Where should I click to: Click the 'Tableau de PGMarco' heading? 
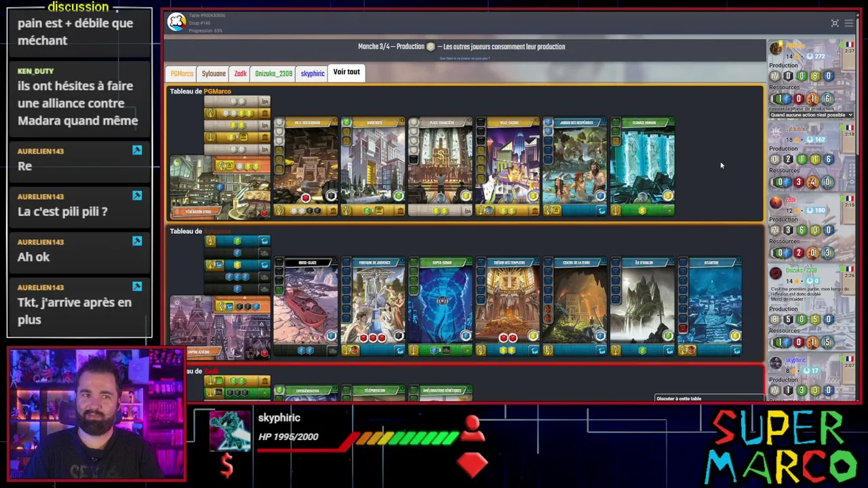coord(200,91)
